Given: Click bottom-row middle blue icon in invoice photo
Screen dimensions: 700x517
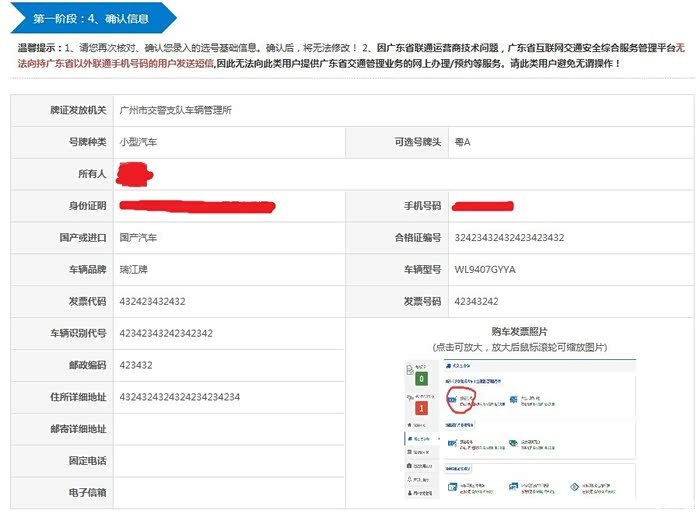Looking at the screenshot, I should pyautogui.click(x=514, y=486).
